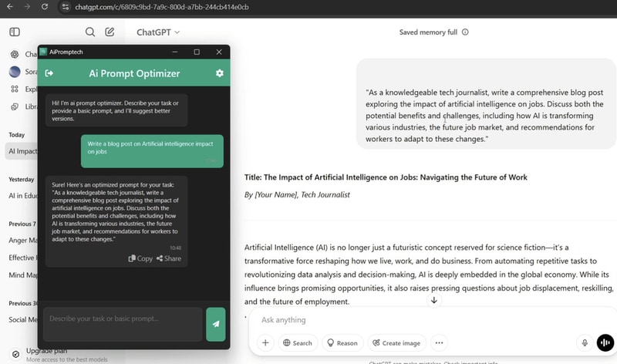
Task: Start a new chat with the compose icon
Action: click(x=110, y=32)
